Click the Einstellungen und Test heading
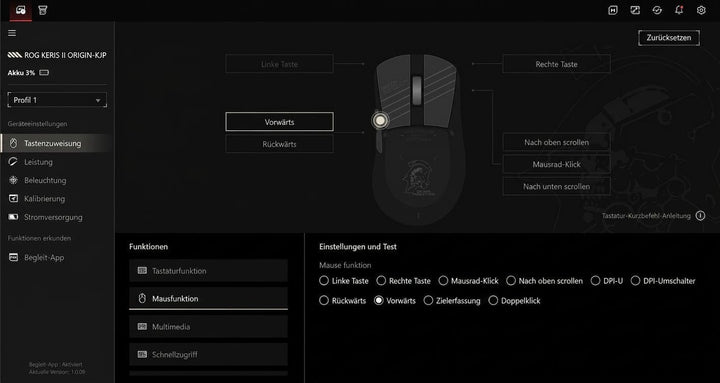The width and height of the screenshot is (720, 383). coord(358,247)
